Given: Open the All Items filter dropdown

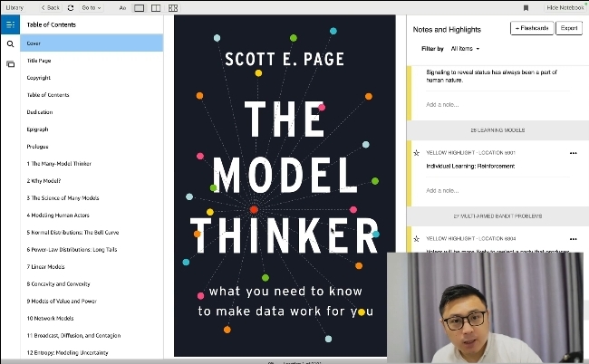Looking at the screenshot, I should (x=465, y=49).
